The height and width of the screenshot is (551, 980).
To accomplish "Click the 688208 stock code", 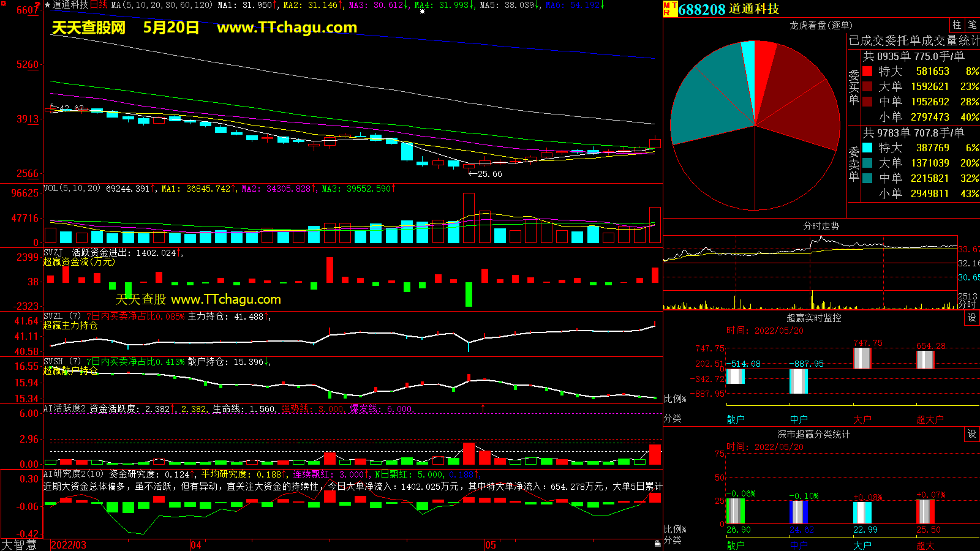I will click(x=701, y=9).
